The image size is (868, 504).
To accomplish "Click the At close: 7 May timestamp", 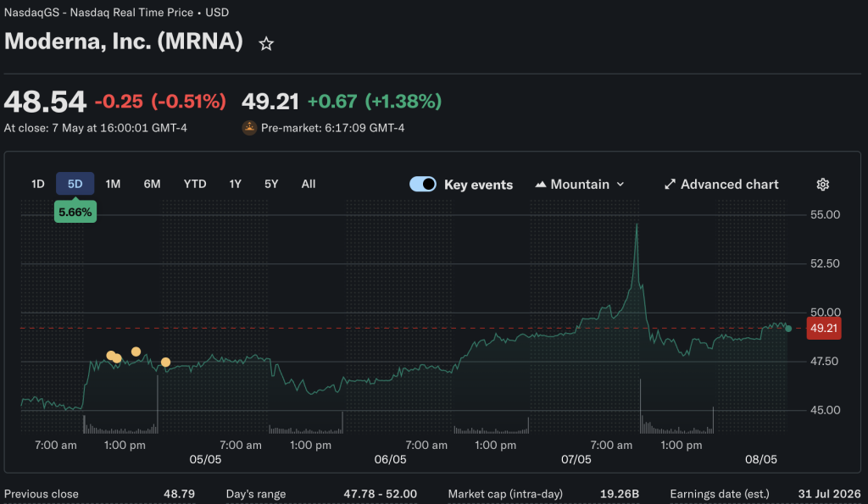I will [x=95, y=128].
